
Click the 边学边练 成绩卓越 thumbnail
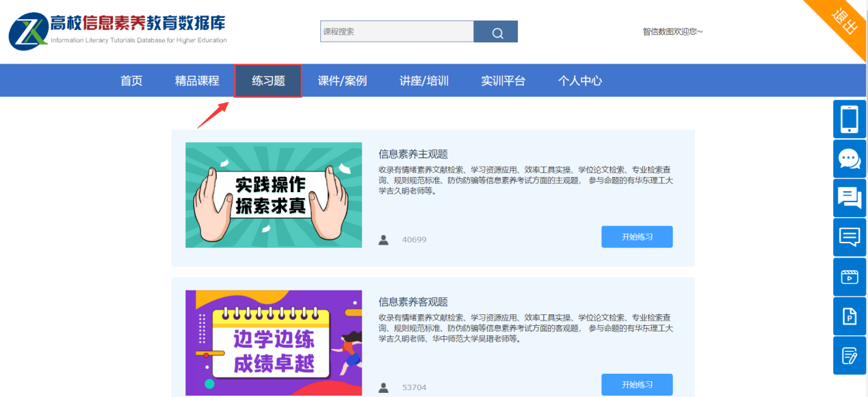(274, 343)
